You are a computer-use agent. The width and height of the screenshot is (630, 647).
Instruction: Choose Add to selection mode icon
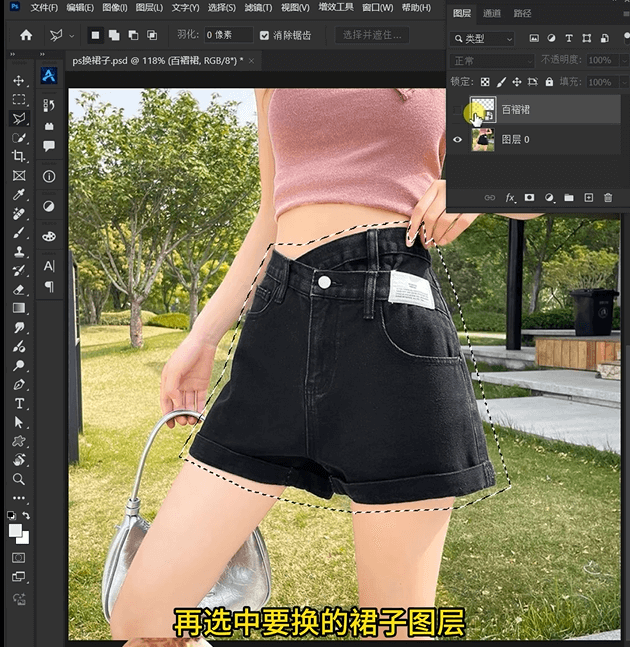click(x=114, y=35)
